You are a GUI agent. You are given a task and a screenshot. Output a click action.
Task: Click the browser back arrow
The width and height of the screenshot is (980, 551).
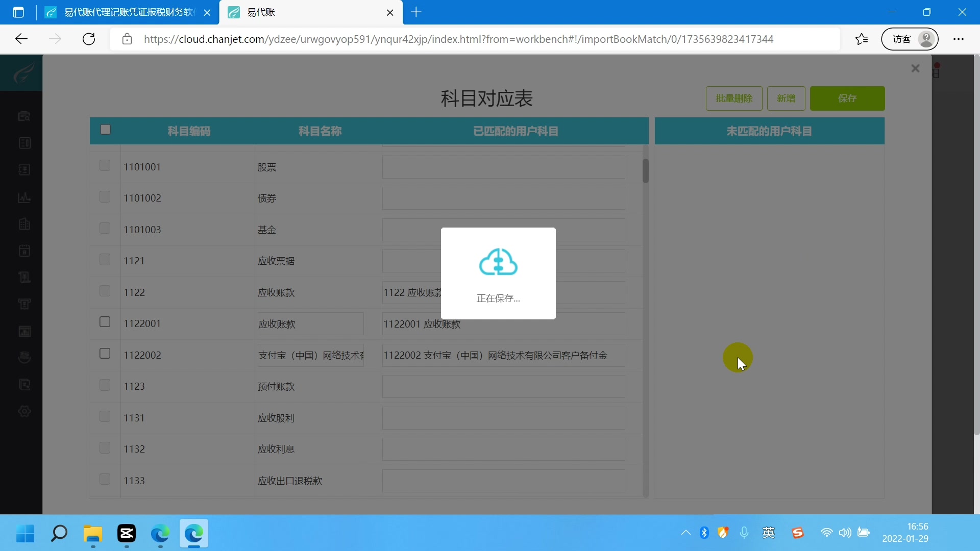click(21, 39)
